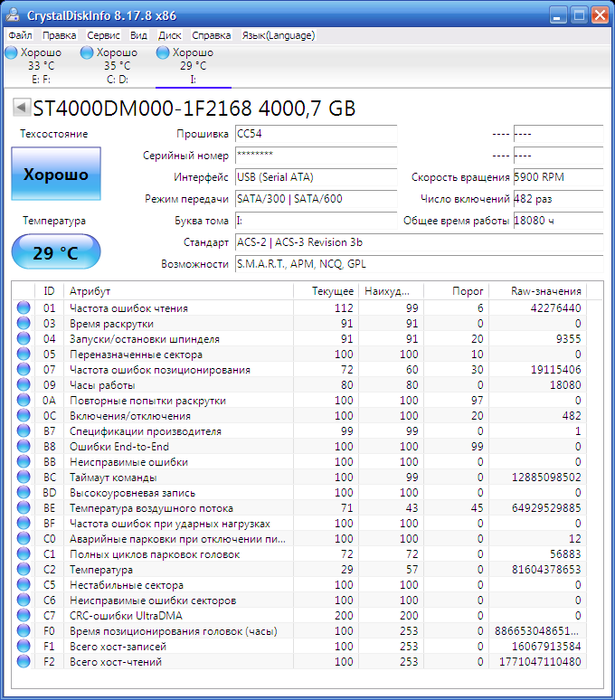This screenshot has width=615, height=700.
Task: Click status icon for attribute C7
Action: [24, 615]
